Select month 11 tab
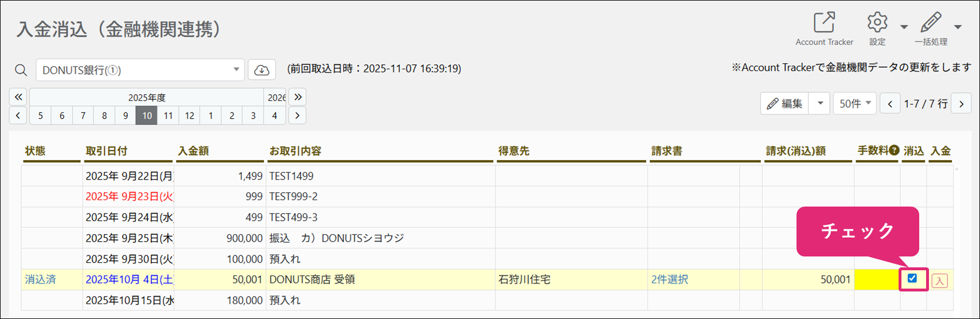Screen dimensions: 980x319 (x=168, y=115)
